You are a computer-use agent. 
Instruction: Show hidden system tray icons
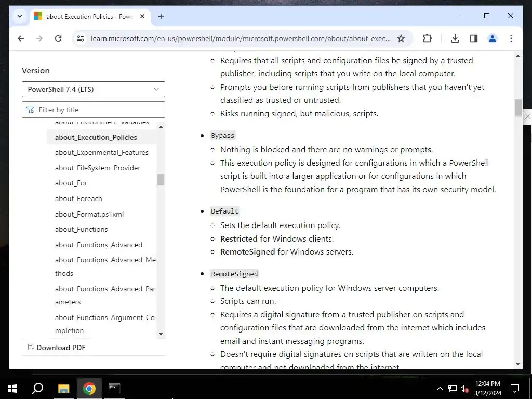click(440, 389)
